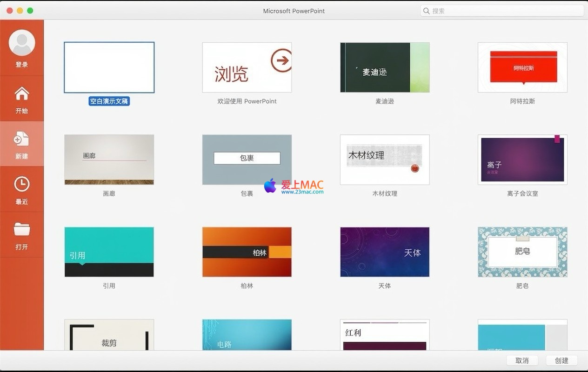Click the user avatar sign-in icon
The image size is (588, 372).
coord(22,43)
